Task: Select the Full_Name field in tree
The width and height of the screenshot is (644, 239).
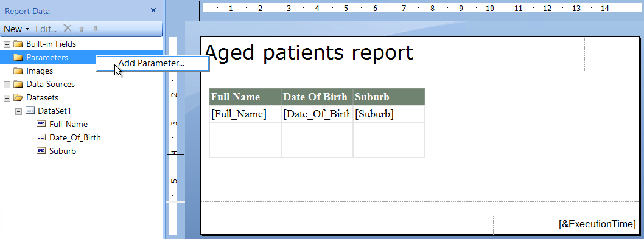Action: tap(68, 125)
